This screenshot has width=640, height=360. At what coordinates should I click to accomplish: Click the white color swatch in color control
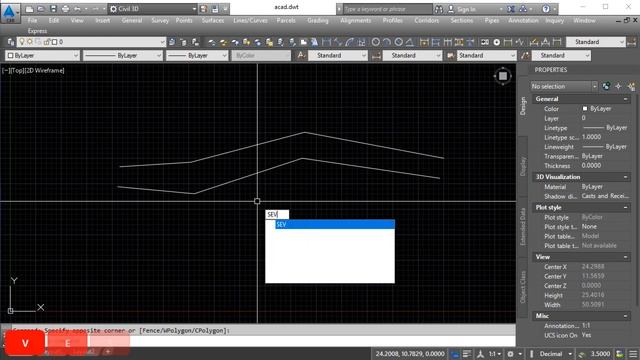coord(11,55)
